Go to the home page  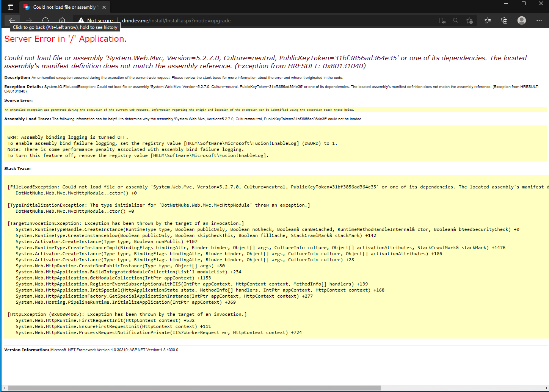[62, 20]
